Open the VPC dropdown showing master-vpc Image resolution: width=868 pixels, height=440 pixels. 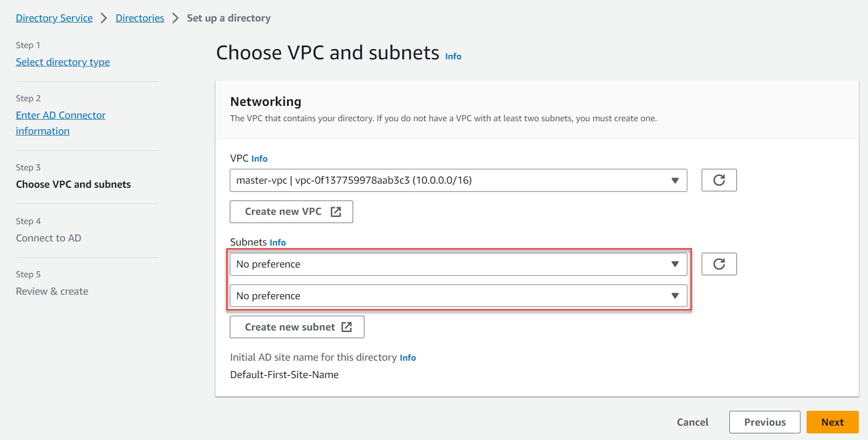pyautogui.click(x=458, y=180)
